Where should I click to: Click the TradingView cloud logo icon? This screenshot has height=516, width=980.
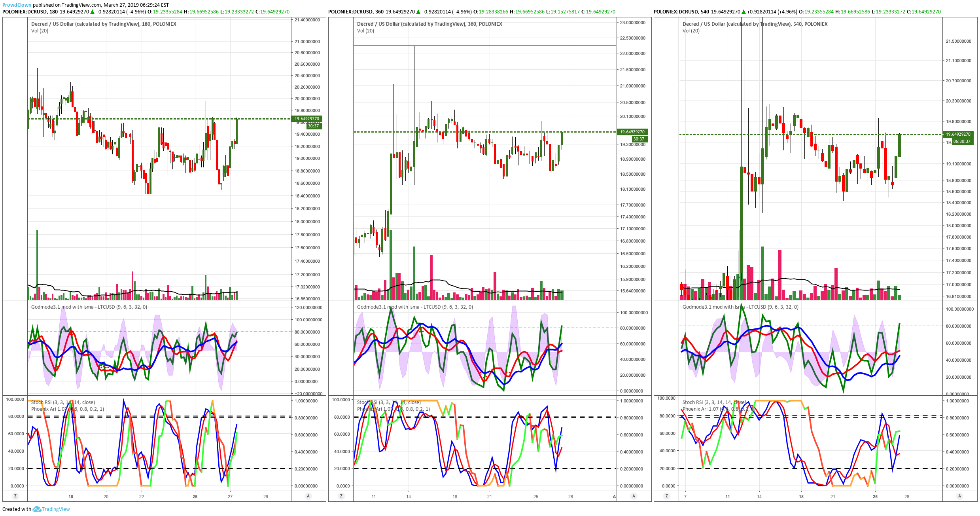[x=37, y=509]
